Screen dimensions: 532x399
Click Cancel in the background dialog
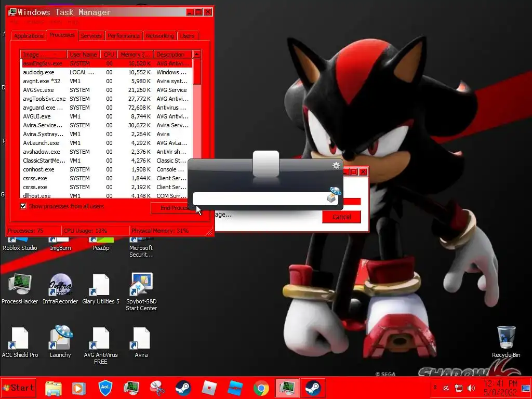click(x=342, y=217)
